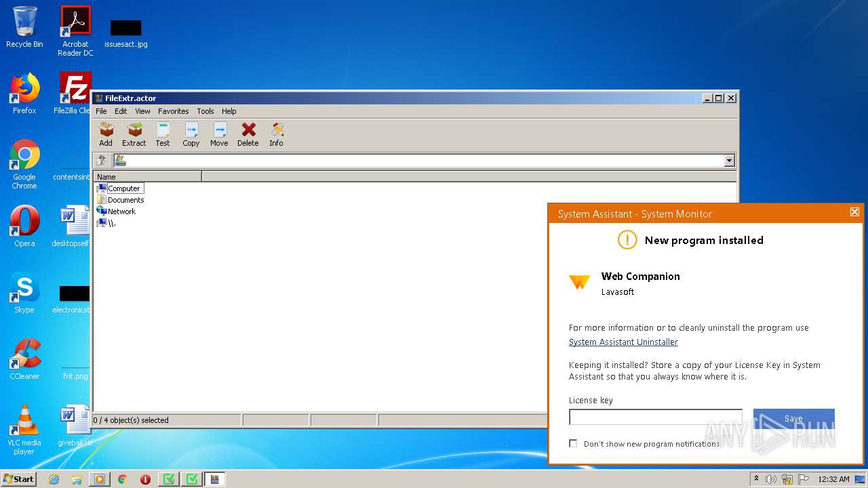Click the giveball.rtf desktop document
This screenshot has width=868, height=488.
pos(75,426)
